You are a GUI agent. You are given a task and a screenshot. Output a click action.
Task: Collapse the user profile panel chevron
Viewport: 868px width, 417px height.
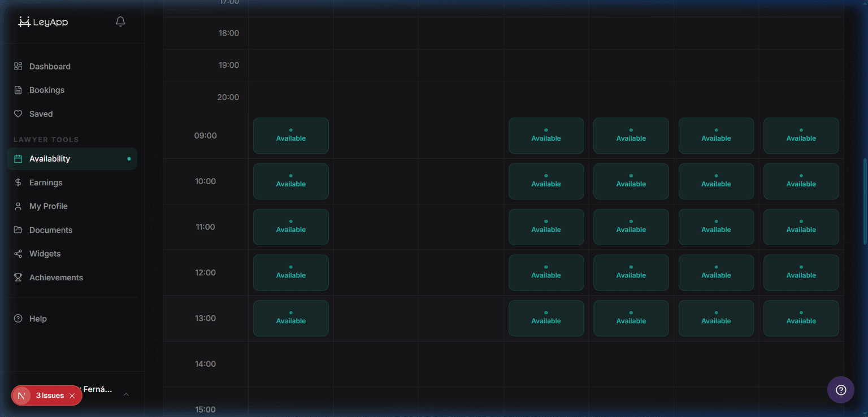125,395
